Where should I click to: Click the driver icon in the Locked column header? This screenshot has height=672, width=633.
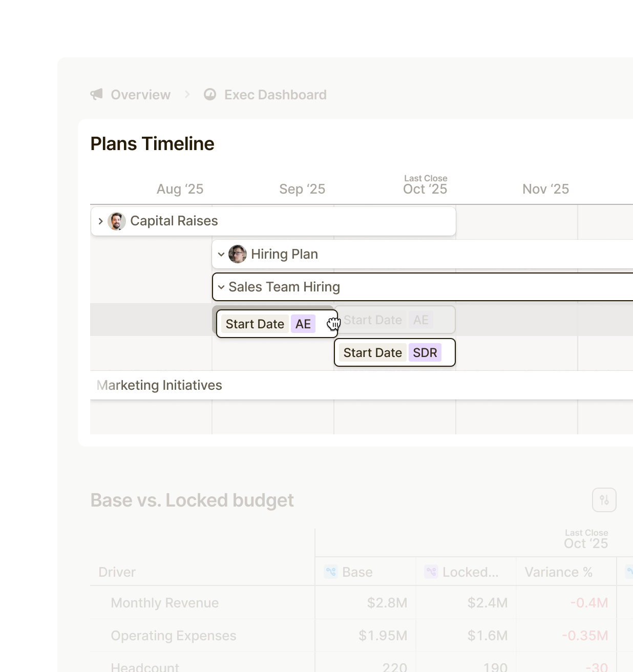[431, 572]
